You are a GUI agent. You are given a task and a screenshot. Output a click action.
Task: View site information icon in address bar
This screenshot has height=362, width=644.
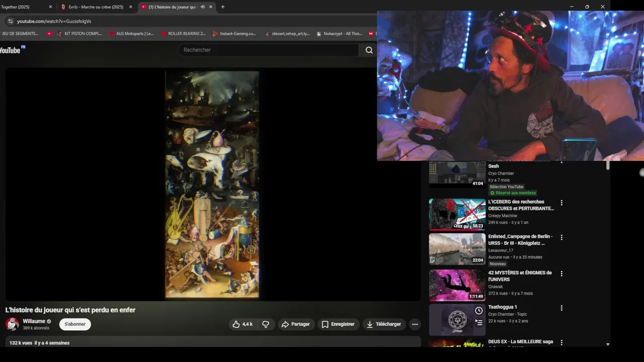[x=10, y=21]
